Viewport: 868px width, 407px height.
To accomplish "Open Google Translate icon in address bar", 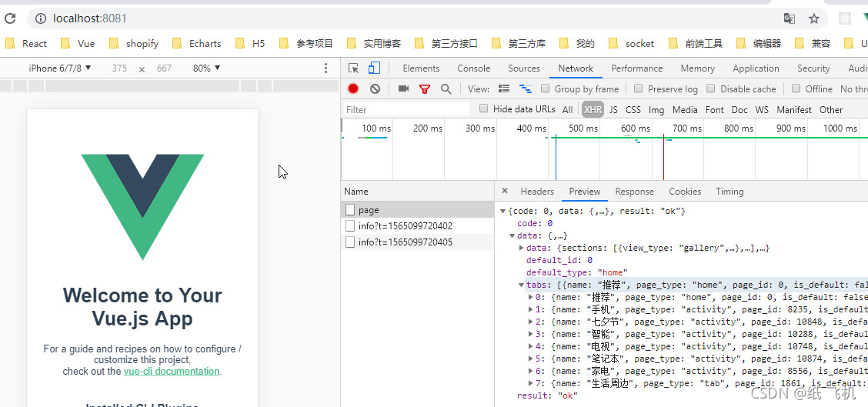I will (x=790, y=18).
